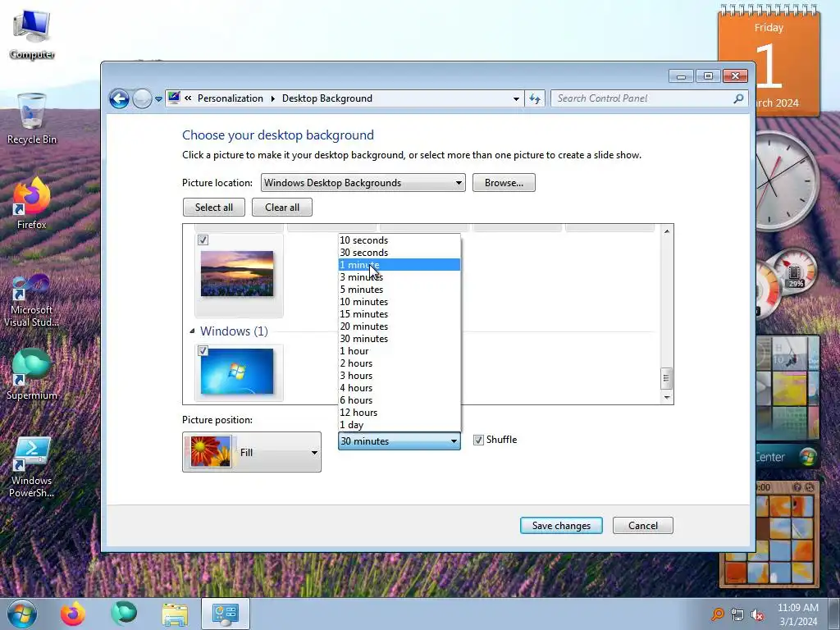Open Windows Explorer from the taskbar
This screenshot has height=630, width=840.
click(x=175, y=614)
